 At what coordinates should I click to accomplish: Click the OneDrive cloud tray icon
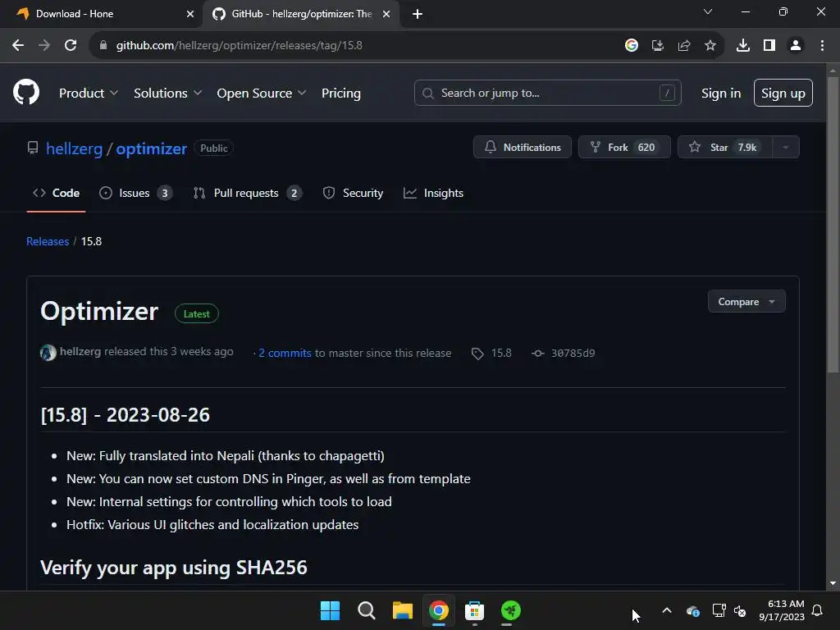pos(693,610)
